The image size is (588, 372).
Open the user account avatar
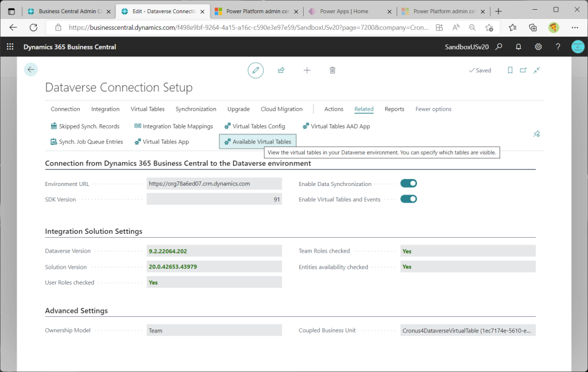pyautogui.click(x=578, y=47)
